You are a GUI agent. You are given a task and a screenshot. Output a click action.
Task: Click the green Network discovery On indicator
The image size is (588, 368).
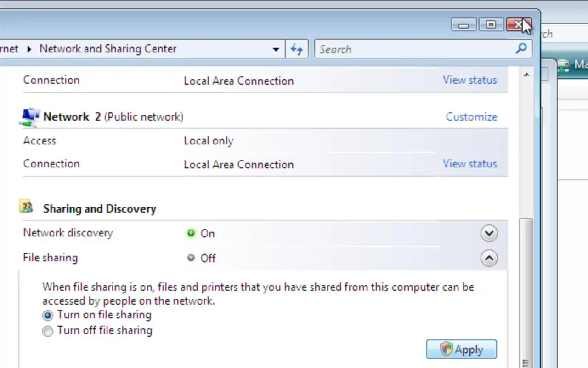tap(191, 233)
